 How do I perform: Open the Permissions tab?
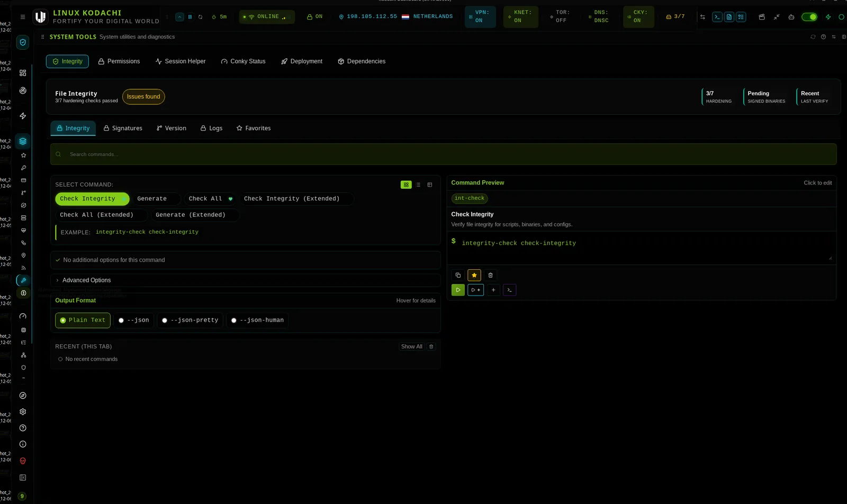(x=119, y=61)
